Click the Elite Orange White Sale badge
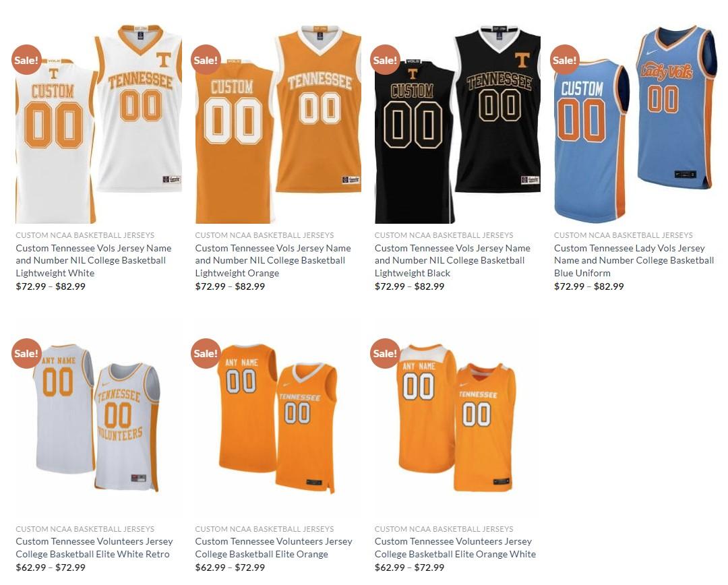728x585 pixels. 386,353
